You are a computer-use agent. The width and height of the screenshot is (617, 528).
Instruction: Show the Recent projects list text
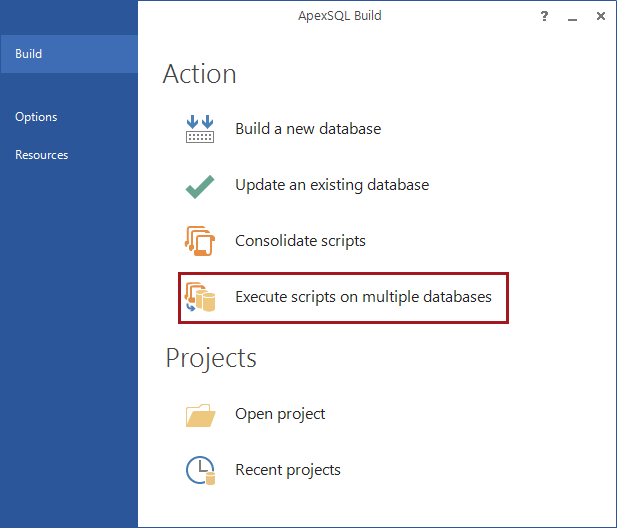tap(288, 470)
